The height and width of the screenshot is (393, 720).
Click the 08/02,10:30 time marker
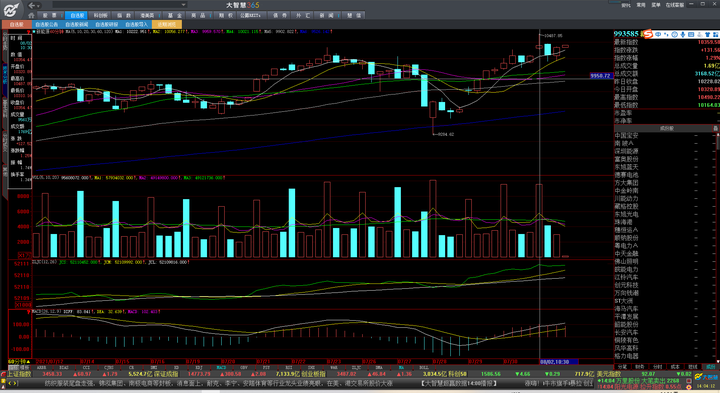[555, 362]
